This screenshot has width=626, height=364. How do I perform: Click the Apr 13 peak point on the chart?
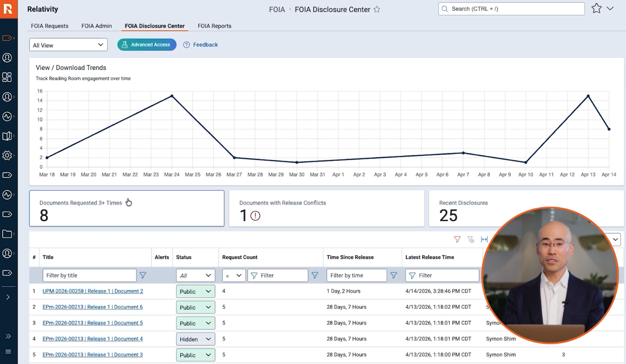[x=588, y=96]
